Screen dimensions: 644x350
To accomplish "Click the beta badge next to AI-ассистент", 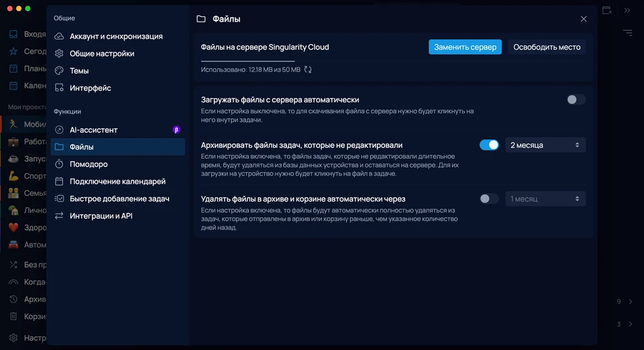I will pos(176,130).
